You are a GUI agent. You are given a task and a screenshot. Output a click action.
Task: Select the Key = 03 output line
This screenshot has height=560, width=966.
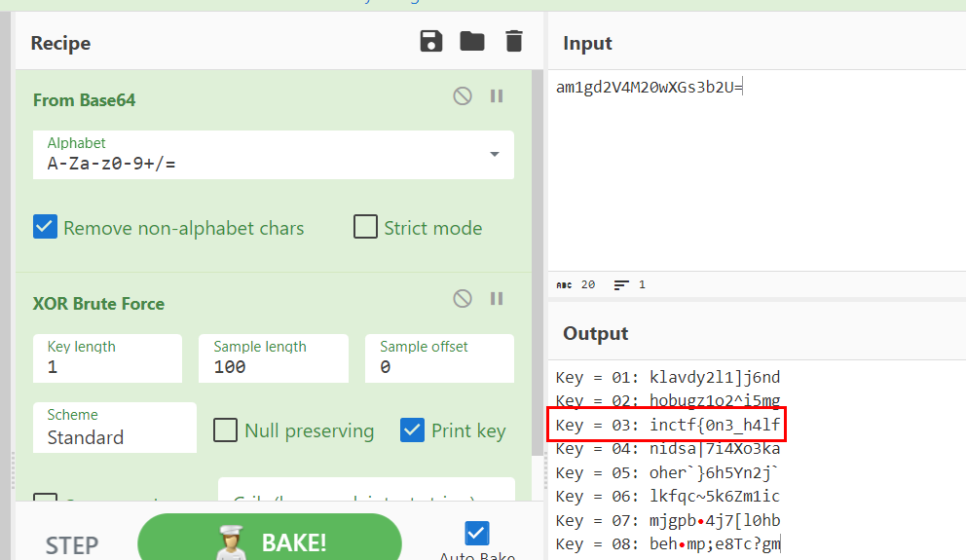(668, 425)
